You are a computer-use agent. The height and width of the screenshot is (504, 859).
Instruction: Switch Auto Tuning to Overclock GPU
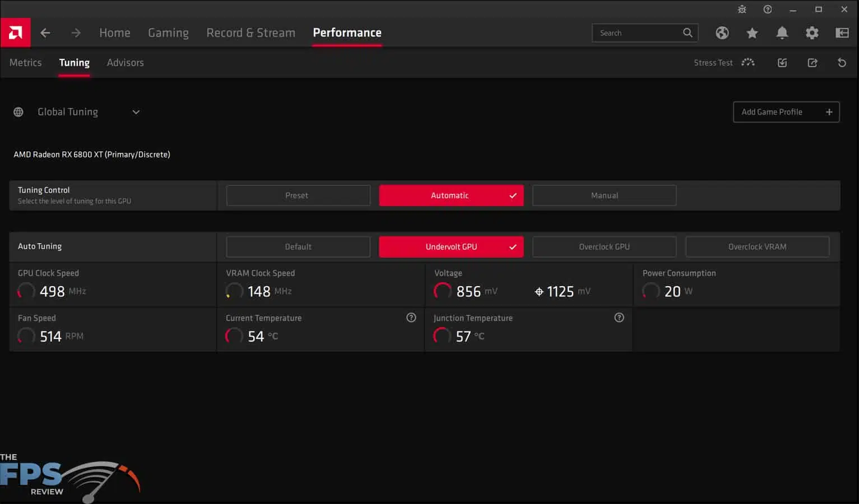pos(604,246)
